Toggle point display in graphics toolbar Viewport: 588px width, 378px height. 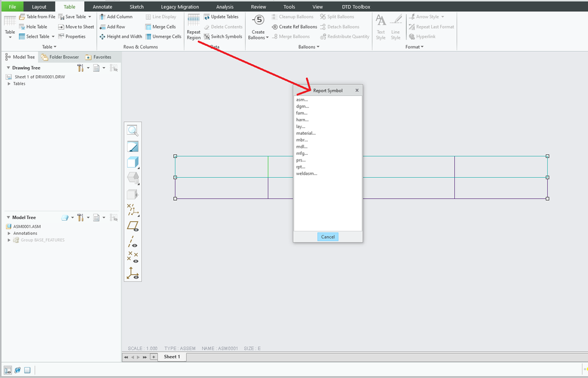[x=133, y=257]
